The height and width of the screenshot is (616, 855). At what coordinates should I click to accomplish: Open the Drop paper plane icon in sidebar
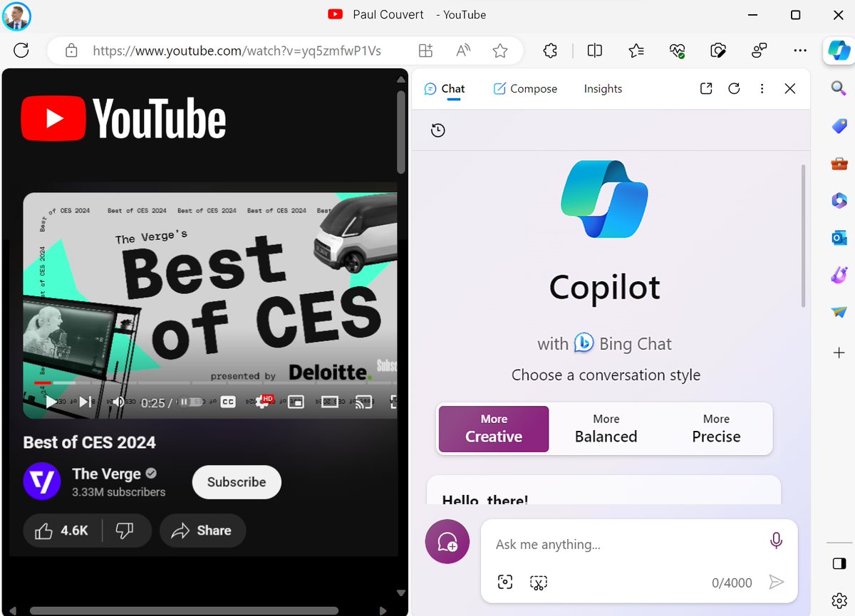point(839,312)
